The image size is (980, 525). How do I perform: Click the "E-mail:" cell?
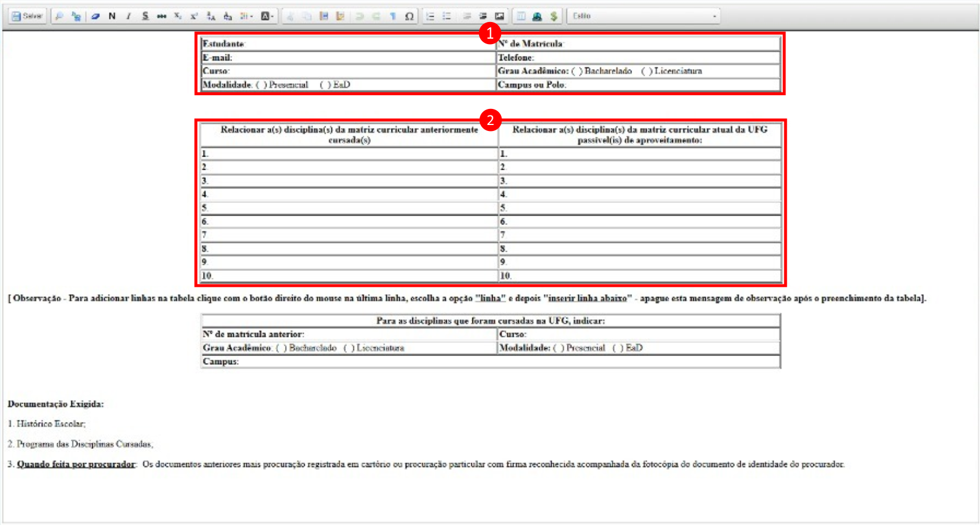pyautogui.click(x=348, y=57)
